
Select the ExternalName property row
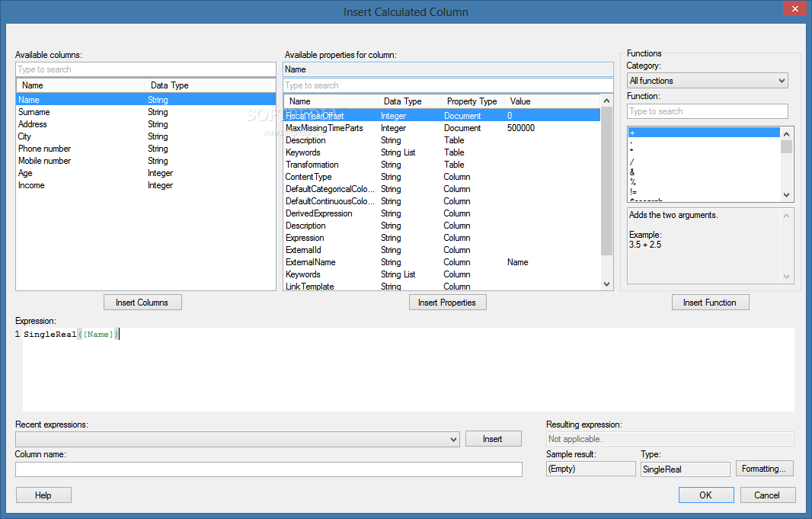click(311, 262)
